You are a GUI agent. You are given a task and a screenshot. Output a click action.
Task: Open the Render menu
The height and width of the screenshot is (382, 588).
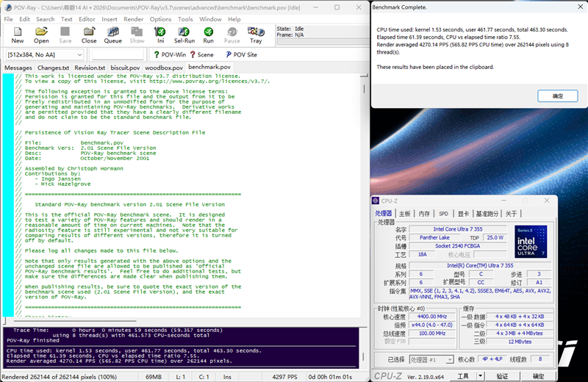point(133,19)
